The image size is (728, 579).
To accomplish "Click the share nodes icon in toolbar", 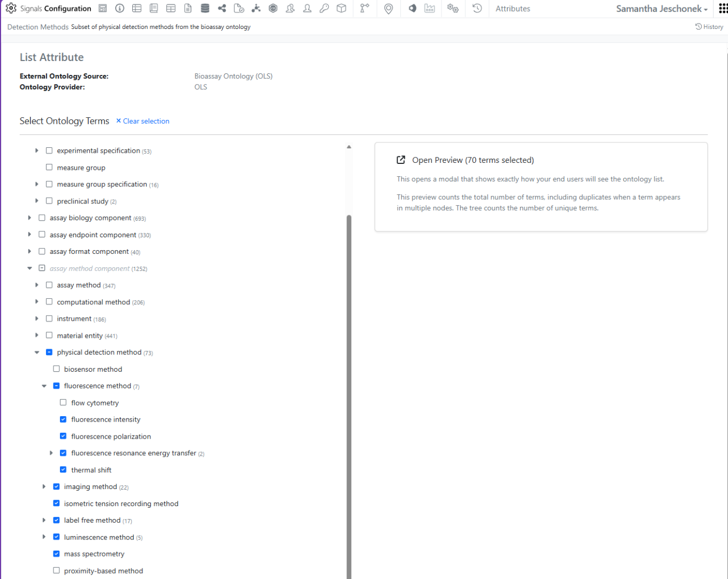I will [x=222, y=9].
